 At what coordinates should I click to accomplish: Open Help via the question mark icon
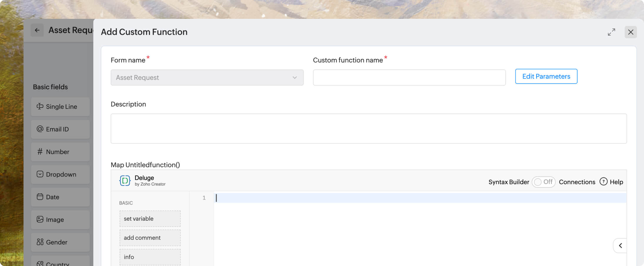pyautogui.click(x=603, y=182)
